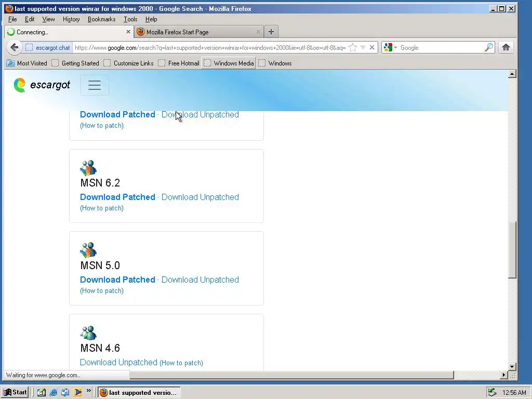Click How to patch in the top card
Viewport: 532px width, 399px height.
[x=102, y=126]
